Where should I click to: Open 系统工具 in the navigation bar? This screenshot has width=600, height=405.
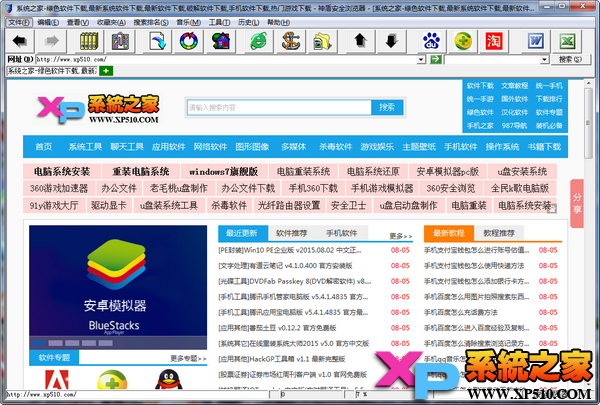[85, 147]
